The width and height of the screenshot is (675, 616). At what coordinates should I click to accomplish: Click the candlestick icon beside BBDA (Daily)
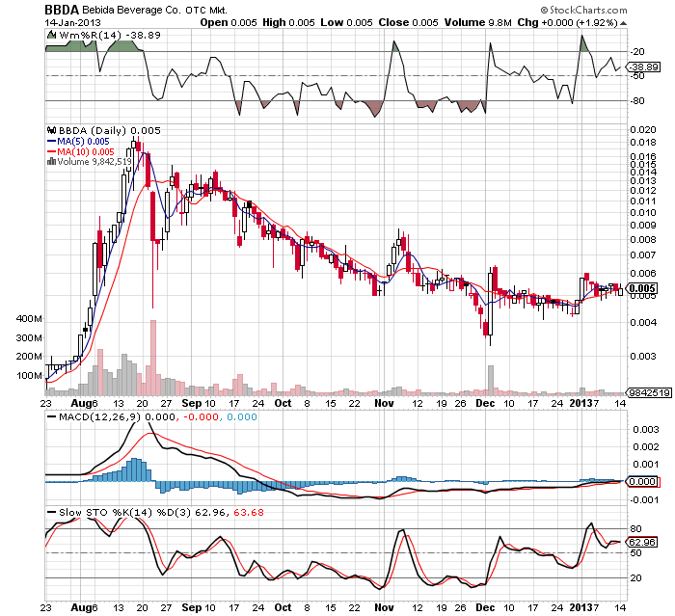52,130
